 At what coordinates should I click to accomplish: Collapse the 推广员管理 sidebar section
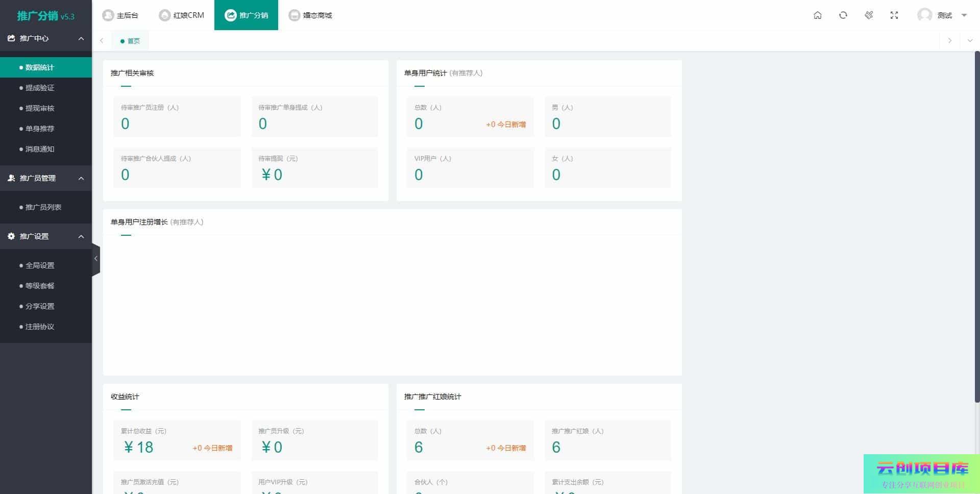(x=81, y=179)
